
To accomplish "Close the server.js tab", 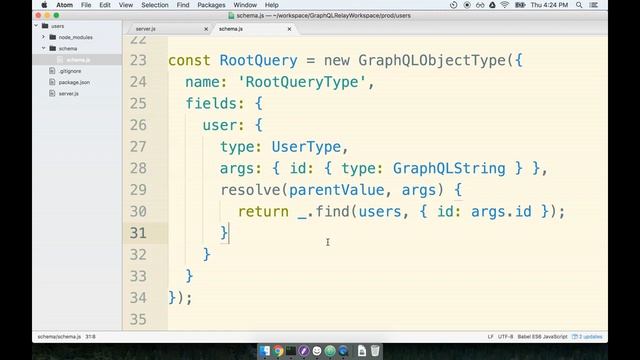I will pyautogui.click(x=206, y=29).
